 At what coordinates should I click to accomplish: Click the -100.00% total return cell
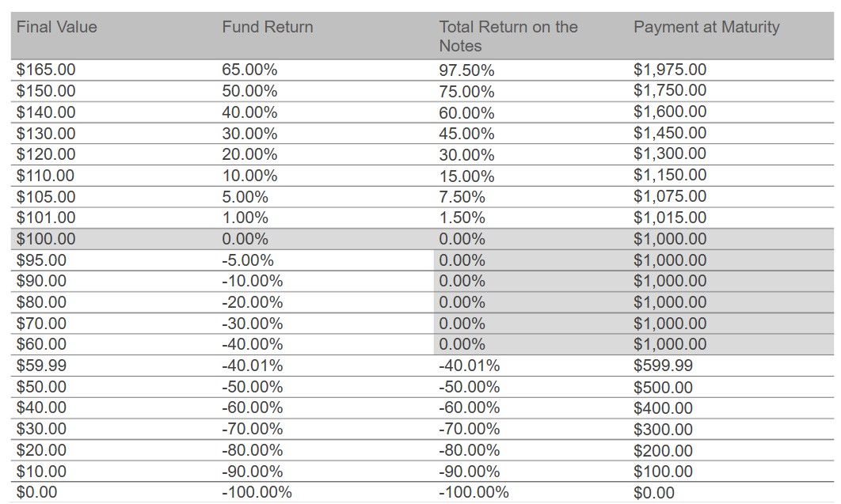click(x=474, y=493)
